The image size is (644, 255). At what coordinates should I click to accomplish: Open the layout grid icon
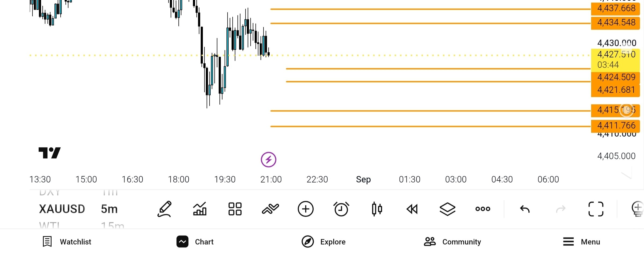235,209
